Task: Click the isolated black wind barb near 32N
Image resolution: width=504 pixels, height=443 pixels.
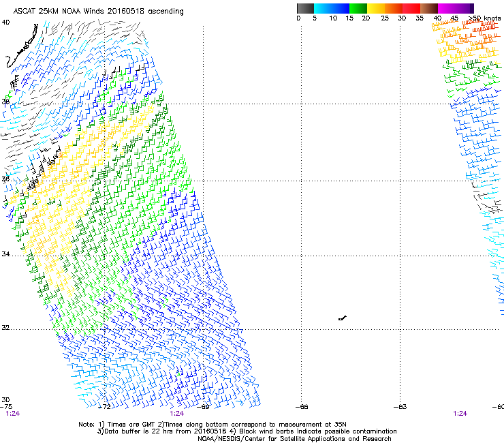Action: tap(343, 318)
